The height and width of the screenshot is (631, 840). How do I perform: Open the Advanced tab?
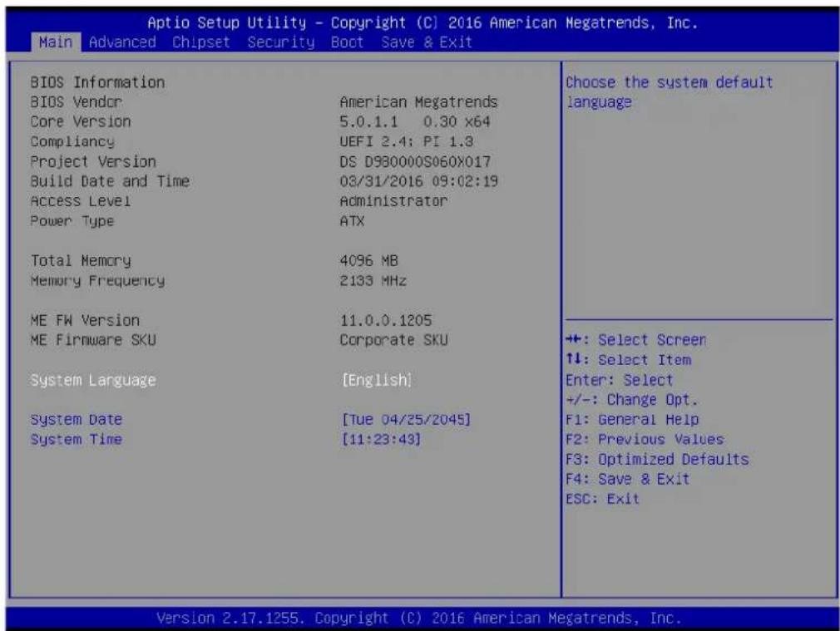point(123,42)
